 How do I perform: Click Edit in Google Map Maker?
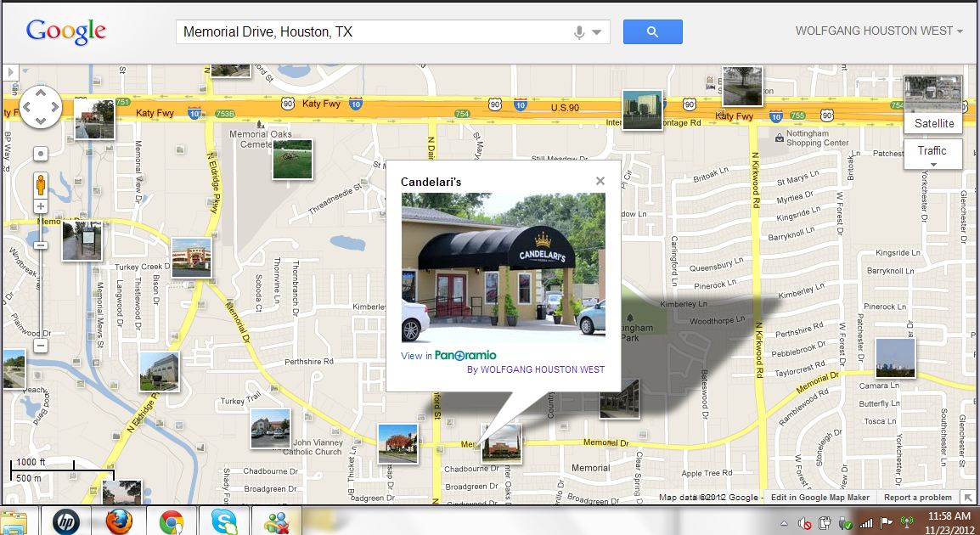point(820,498)
